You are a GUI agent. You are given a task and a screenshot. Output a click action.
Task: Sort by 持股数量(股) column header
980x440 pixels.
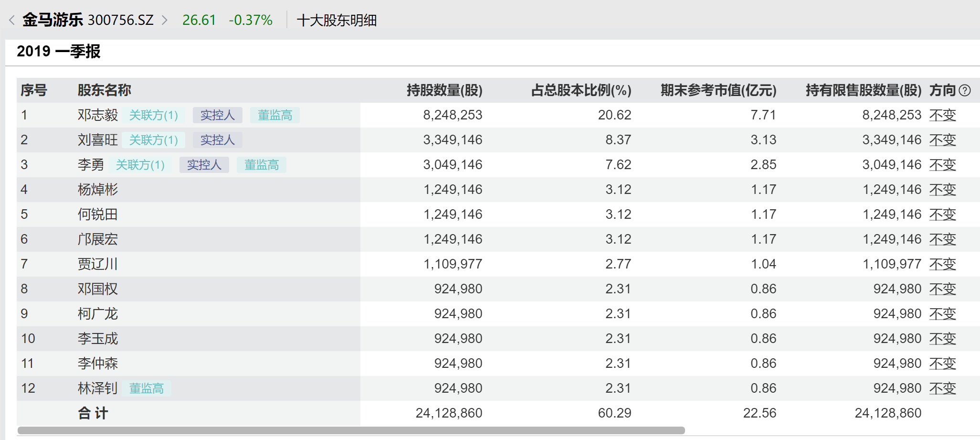pos(444,90)
